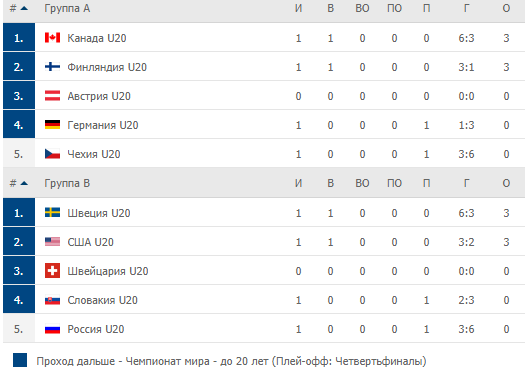Sort Group B by Г goals column
Image resolution: width=525 pixels, height=383 pixels.
(x=466, y=183)
